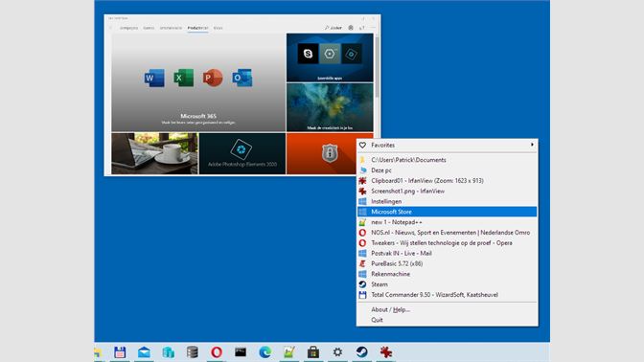
Task: Open IrfanView red splat icon on taskbar
Action: click(x=385, y=352)
